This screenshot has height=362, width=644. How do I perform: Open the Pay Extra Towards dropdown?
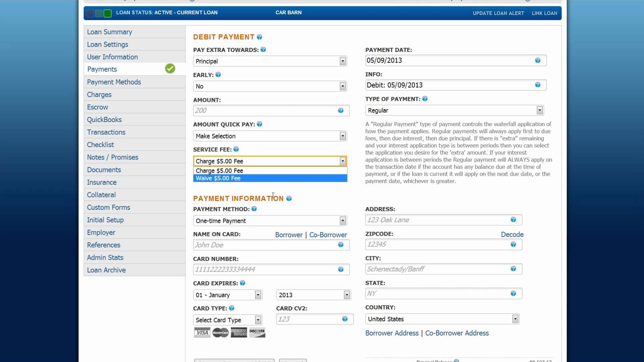click(x=270, y=61)
